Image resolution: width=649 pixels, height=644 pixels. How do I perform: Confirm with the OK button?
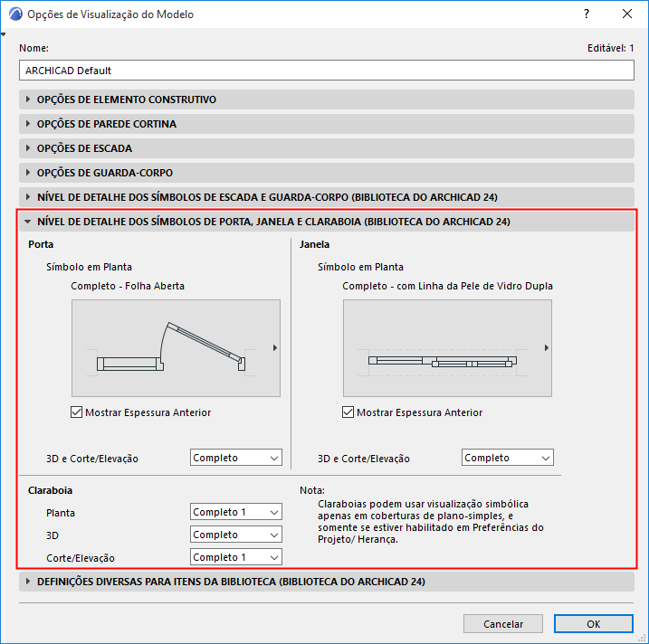coord(594,624)
